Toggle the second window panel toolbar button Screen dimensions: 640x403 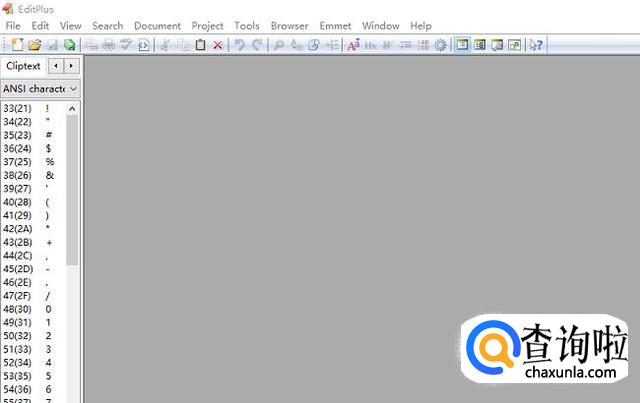coord(479,45)
